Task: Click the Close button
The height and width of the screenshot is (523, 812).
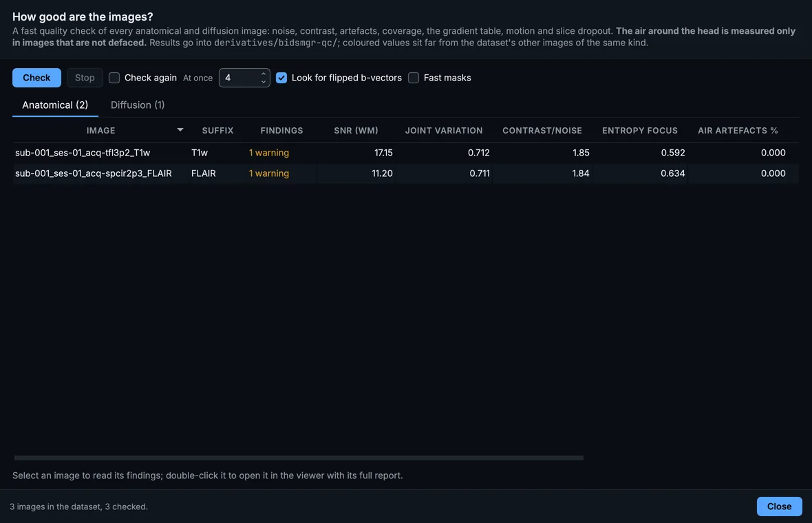Action: point(780,506)
